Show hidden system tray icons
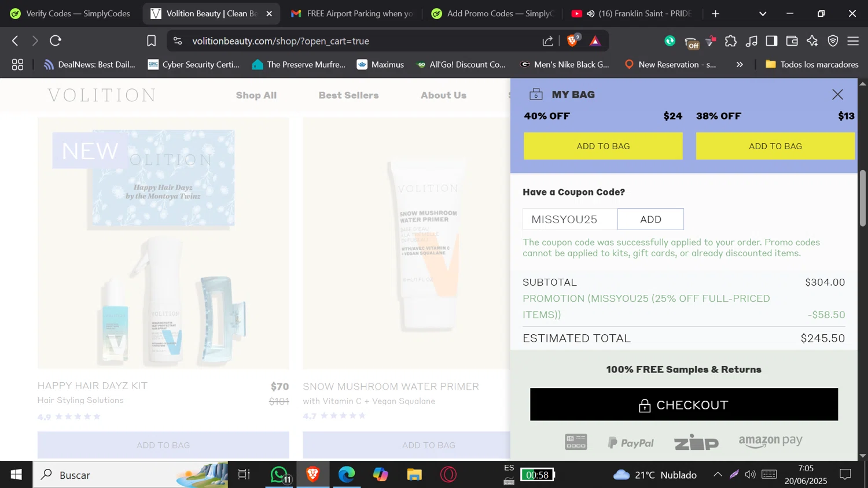Viewport: 868px width, 488px height. 718,475
